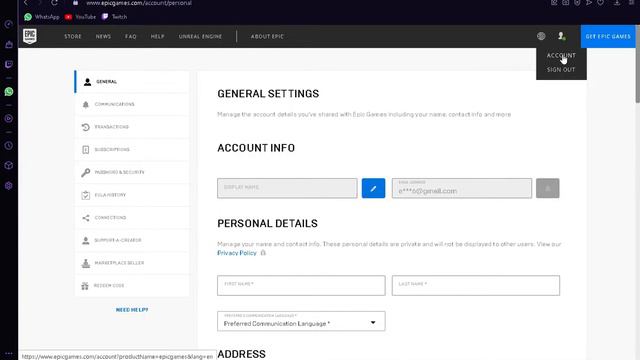Open the Player icon in browser sidebar
The image size is (640, 360).
pyautogui.click(x=9, y=118)
